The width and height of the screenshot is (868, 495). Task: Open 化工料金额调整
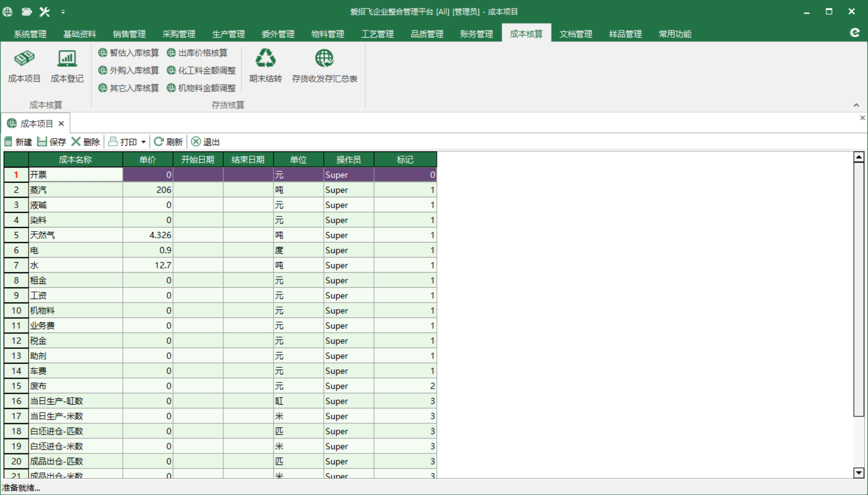(201, 70)
